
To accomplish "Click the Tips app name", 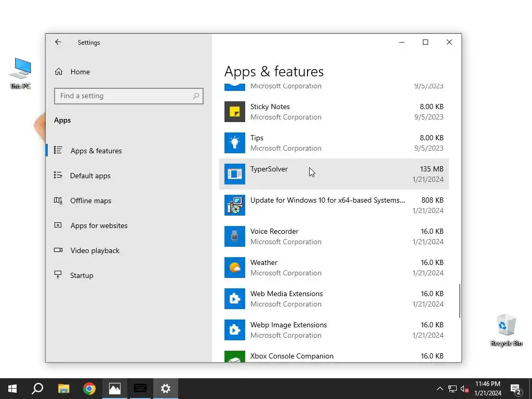I will [x=257, y=138].
